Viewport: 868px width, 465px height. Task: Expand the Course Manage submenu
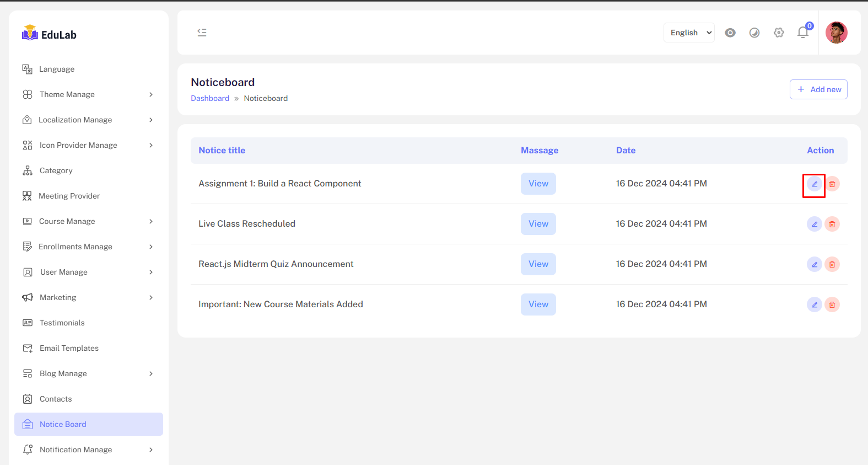click(x=88, y=221)
